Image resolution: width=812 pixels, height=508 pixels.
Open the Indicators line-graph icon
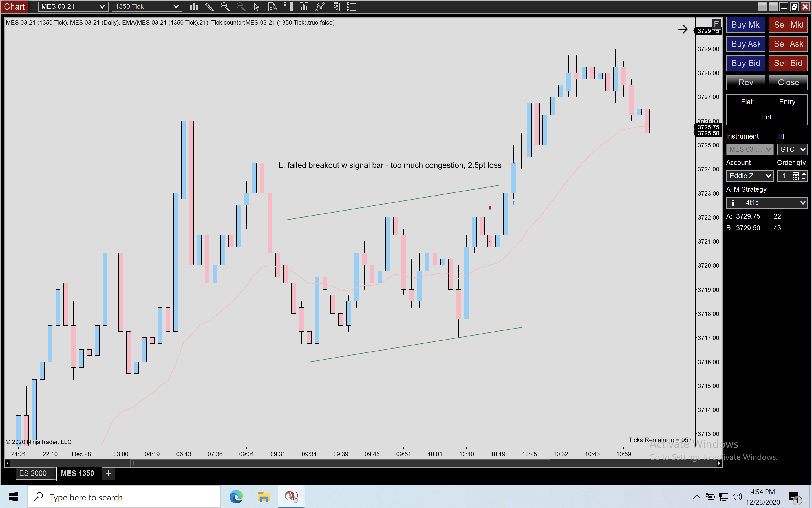(x=320, y=7)
